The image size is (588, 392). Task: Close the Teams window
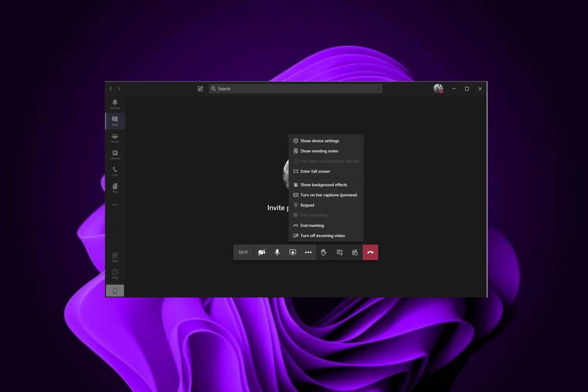click(480, 89)
